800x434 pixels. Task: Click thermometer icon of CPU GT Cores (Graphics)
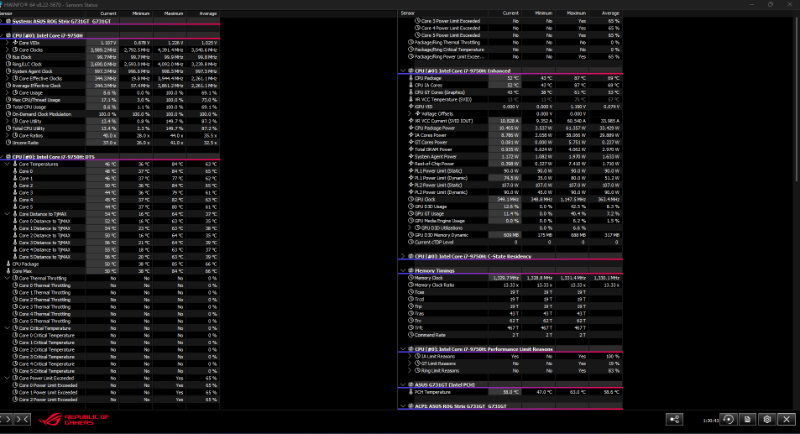[411, 92]
